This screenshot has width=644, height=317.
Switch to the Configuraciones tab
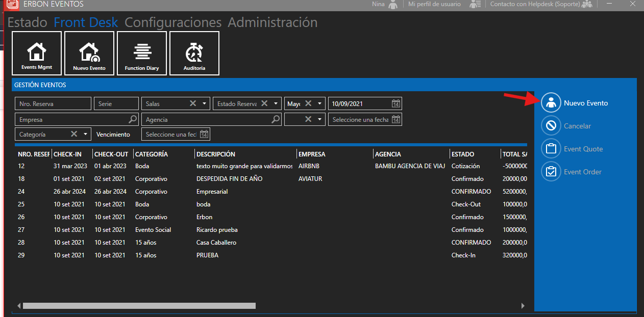coord(173,22)
